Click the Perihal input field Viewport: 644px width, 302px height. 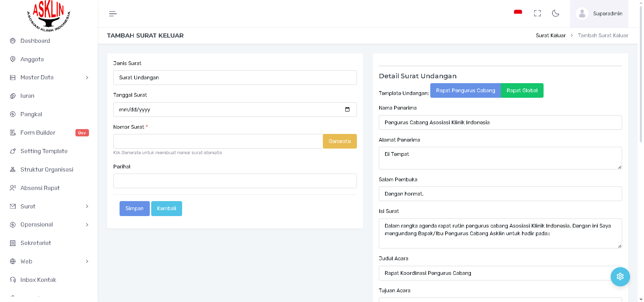tap(235, 181)
